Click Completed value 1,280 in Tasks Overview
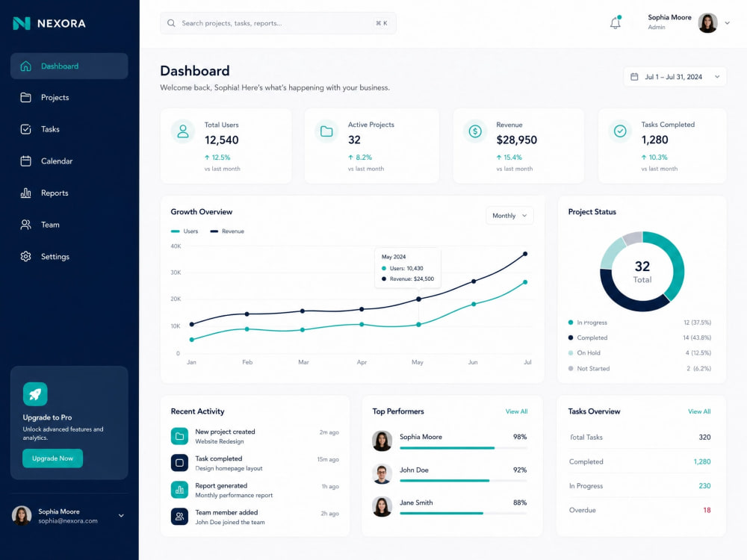Screen dimensions: 747x560 [x=702, y=461]
